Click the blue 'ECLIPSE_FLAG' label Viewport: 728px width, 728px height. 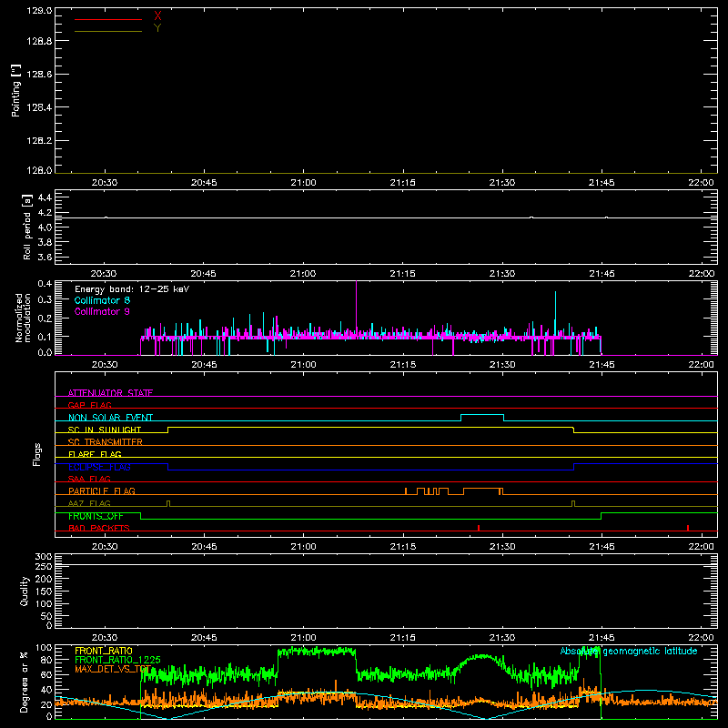[x=99, y=467]
